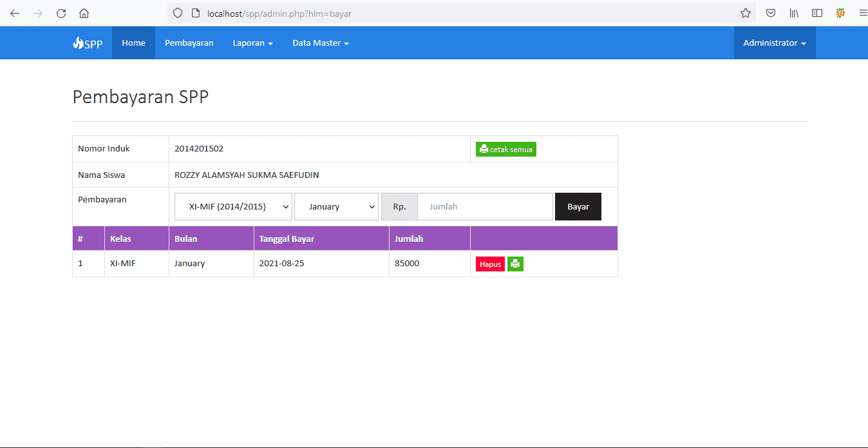
Task: Click the Jumlah amount input field
Action: point(485,206)
